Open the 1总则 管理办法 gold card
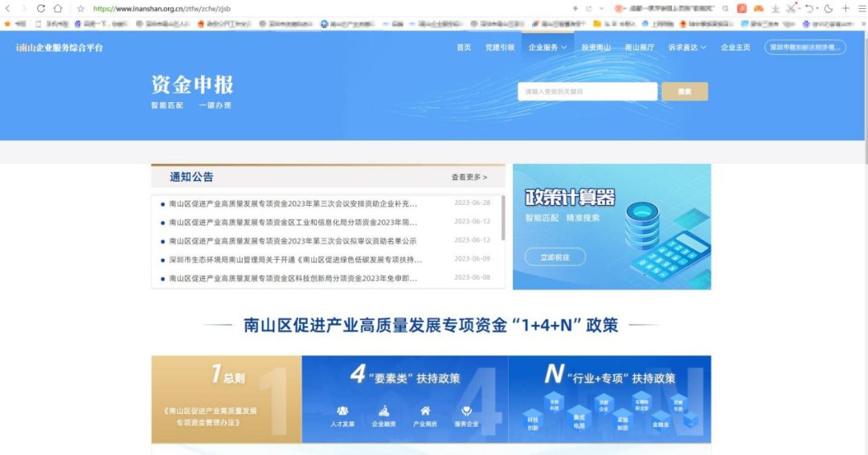Image resolution: width=868 pixels, height=455 pixels. point(227,399)
